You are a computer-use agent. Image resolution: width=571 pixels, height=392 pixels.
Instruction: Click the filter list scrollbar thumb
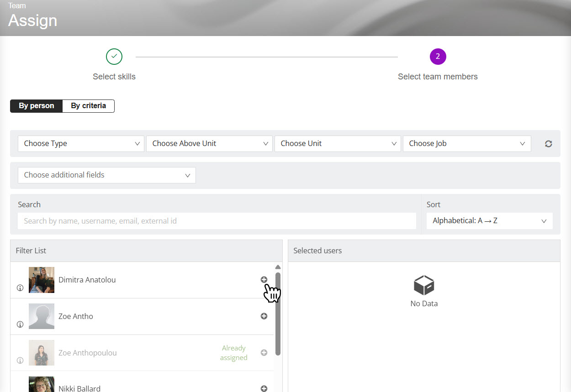tap(278, 314)
